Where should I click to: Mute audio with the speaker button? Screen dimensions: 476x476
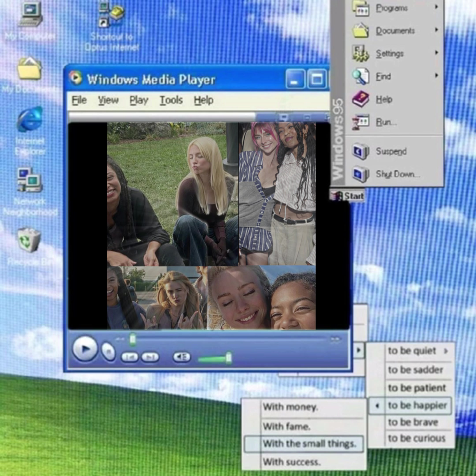click(x=182, y=357)
